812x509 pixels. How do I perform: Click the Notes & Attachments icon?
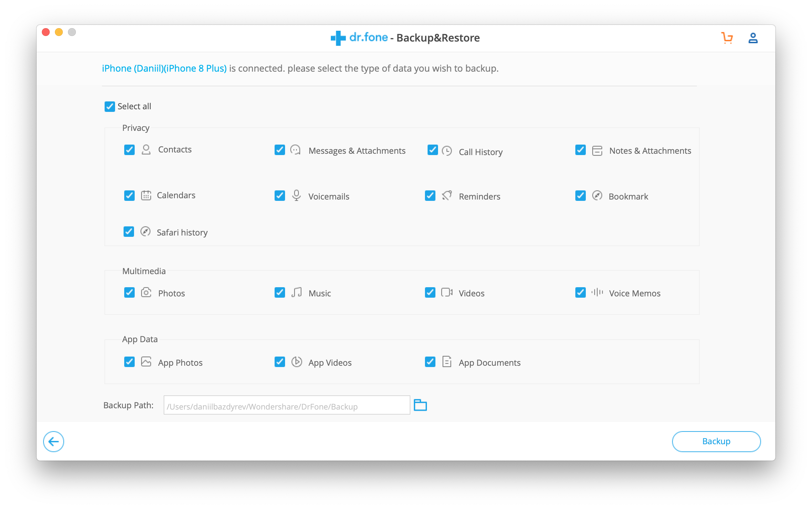(x=597, y=150)
